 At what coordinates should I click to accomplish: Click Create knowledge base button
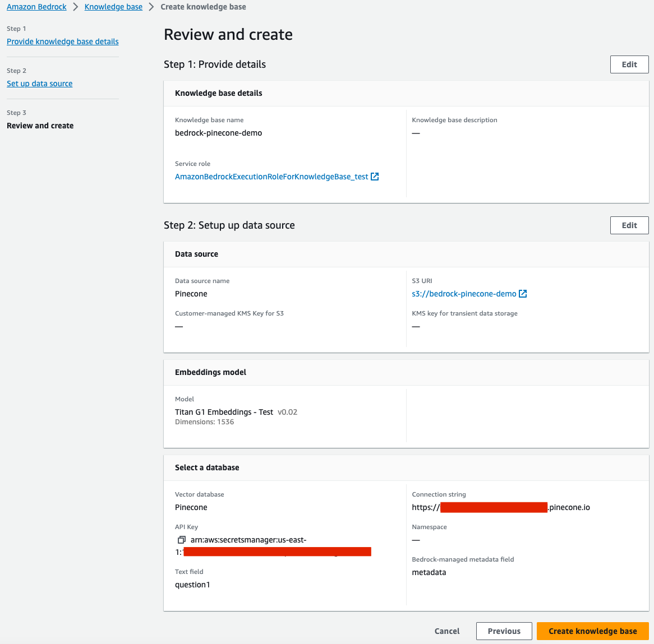coord(592,631)
